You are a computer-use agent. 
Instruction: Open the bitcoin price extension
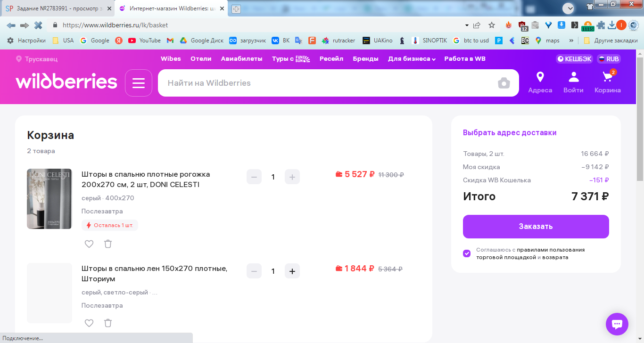pos(587,26)
